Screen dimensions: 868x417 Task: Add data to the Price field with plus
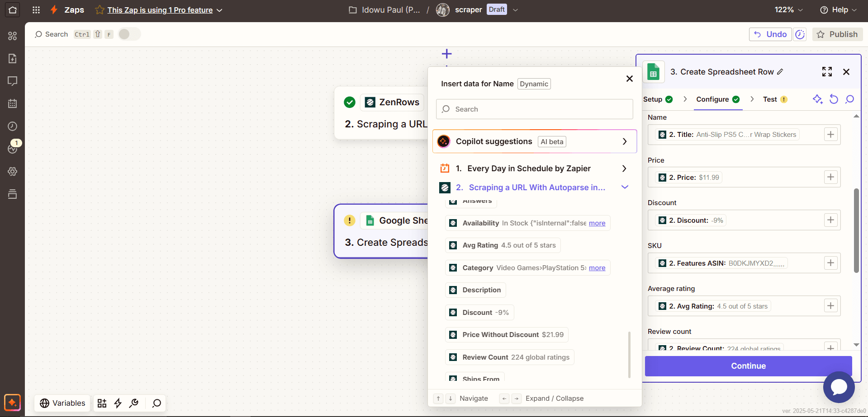(830, 177)
